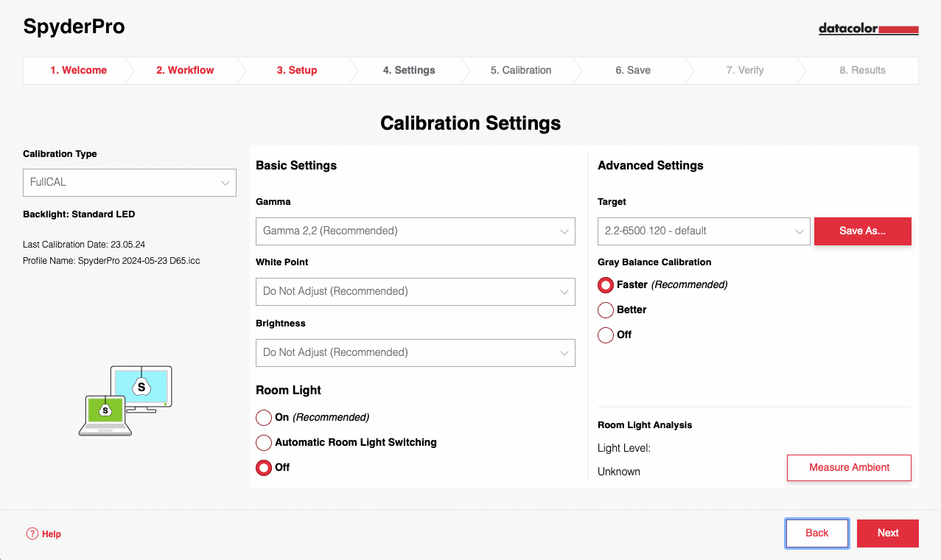Open the Help link text

click(52, 534)
